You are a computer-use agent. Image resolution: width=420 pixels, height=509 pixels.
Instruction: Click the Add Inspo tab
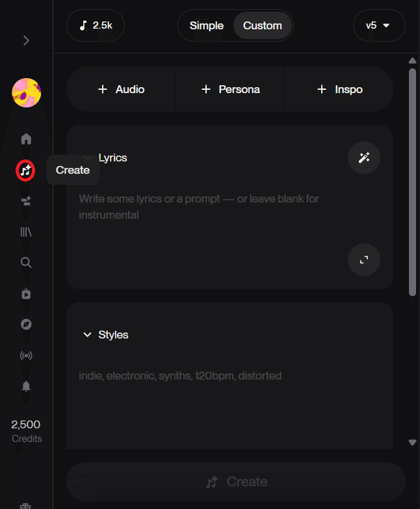pos(339,89)
